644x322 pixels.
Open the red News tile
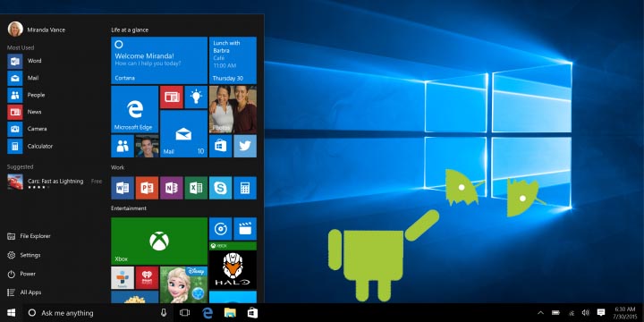pos(171,97)
